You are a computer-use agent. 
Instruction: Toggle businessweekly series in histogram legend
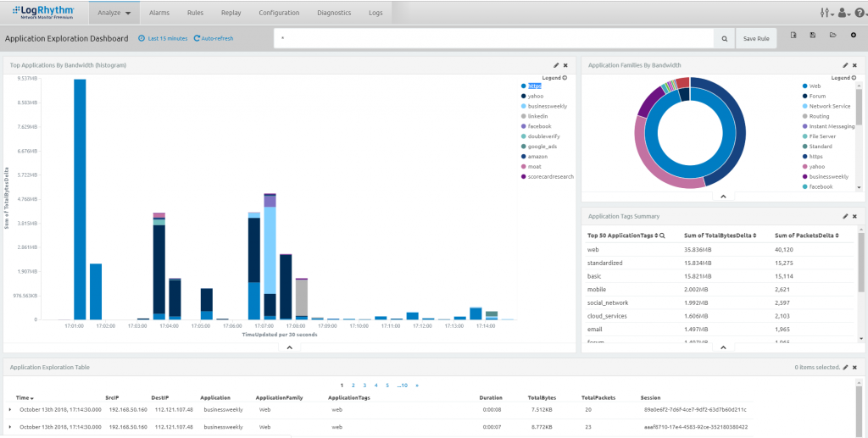click(543, 106)
